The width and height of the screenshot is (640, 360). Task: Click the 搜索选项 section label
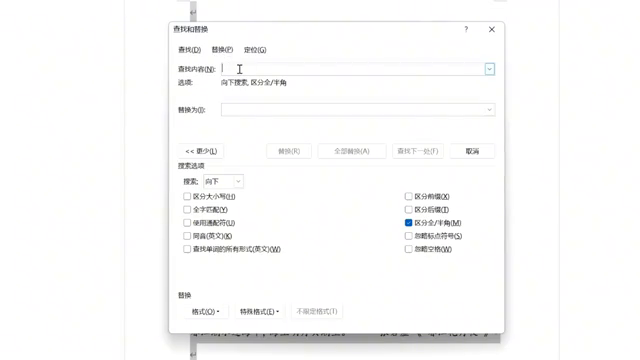pos(191,166)
